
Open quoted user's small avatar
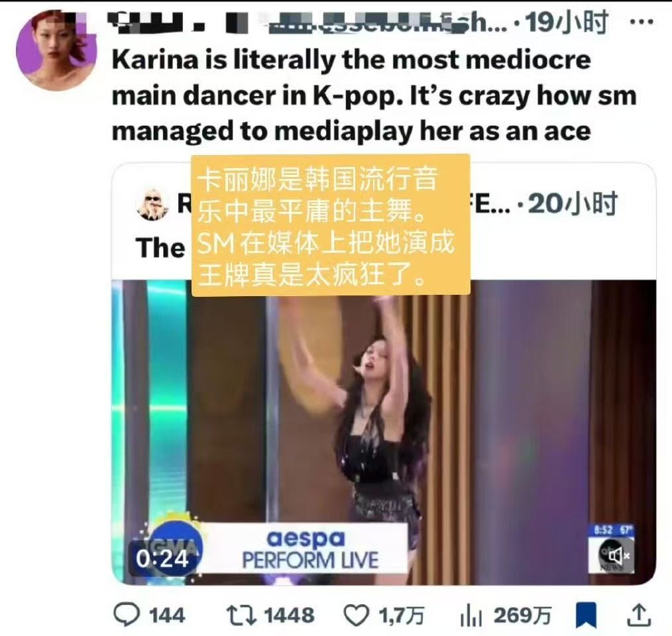[153, 205]
